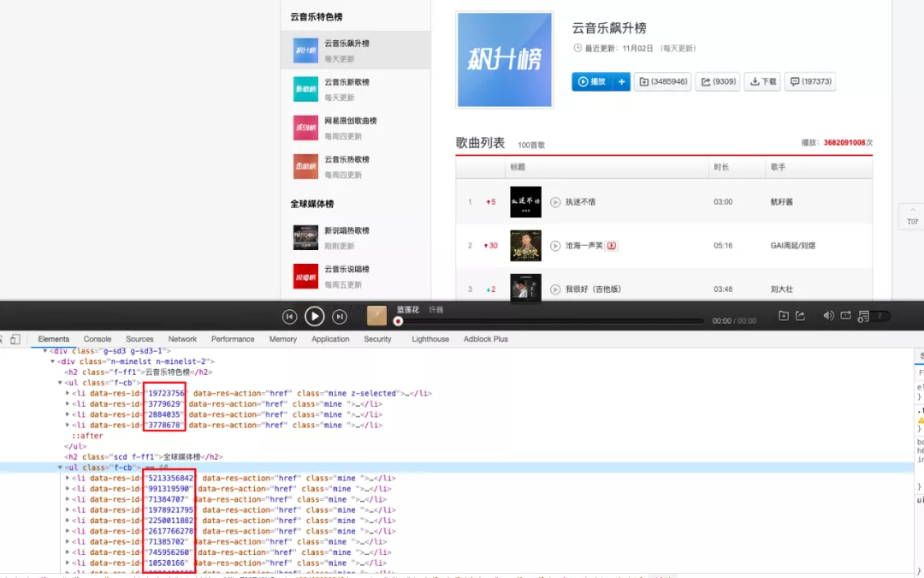
Task: Expand the li node with id 3779629
Action: (x=68, y=404)
